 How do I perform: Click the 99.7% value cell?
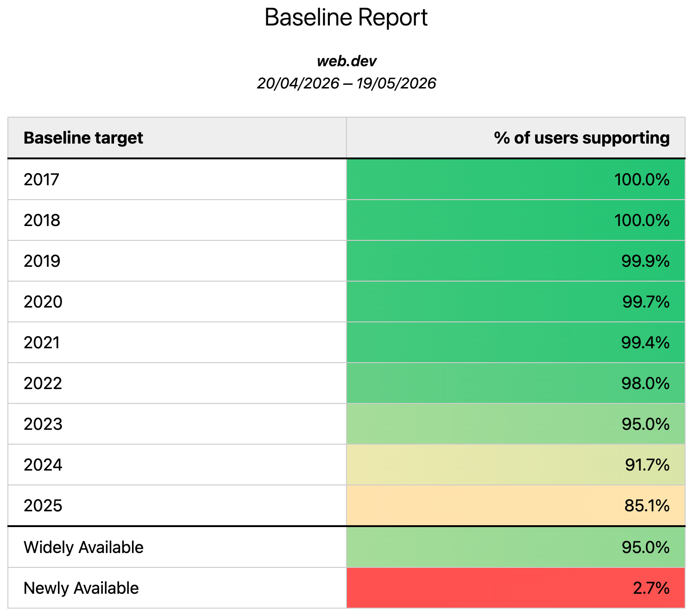pyautogui.click(x=516, y=302)
